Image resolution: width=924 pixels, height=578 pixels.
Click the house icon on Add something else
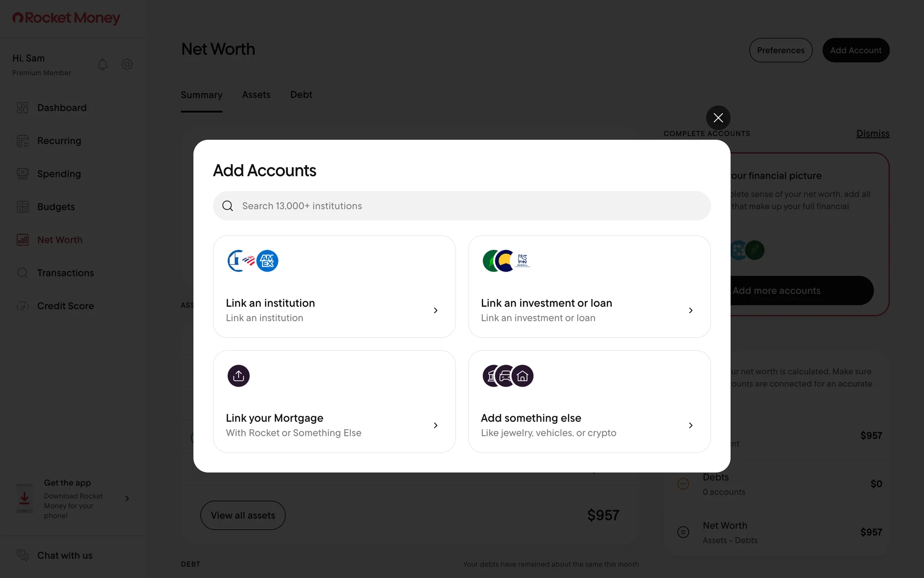coord(523,376)
